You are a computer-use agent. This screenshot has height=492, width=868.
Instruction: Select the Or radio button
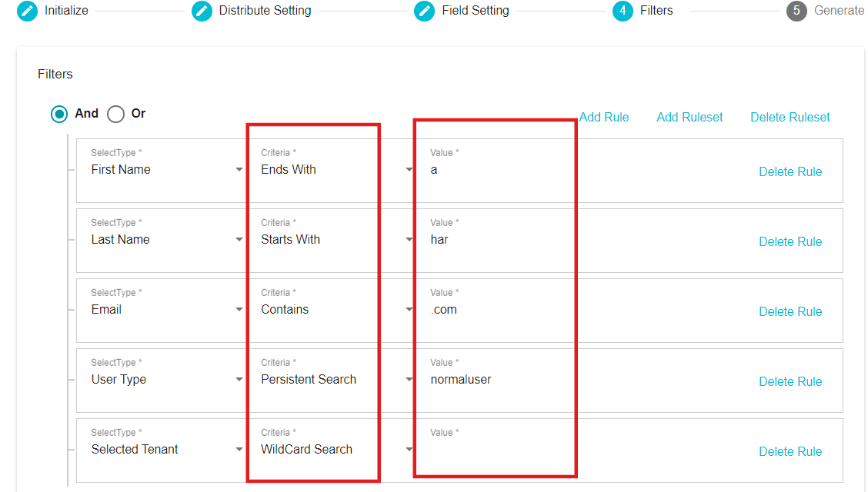coord(115,114)
